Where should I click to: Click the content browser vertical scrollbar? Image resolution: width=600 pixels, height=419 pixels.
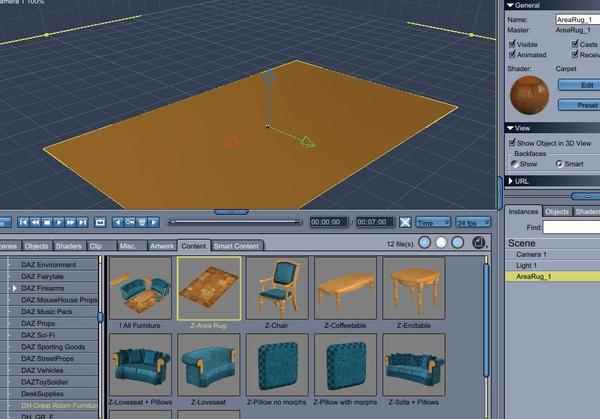[x=486, y=320]
